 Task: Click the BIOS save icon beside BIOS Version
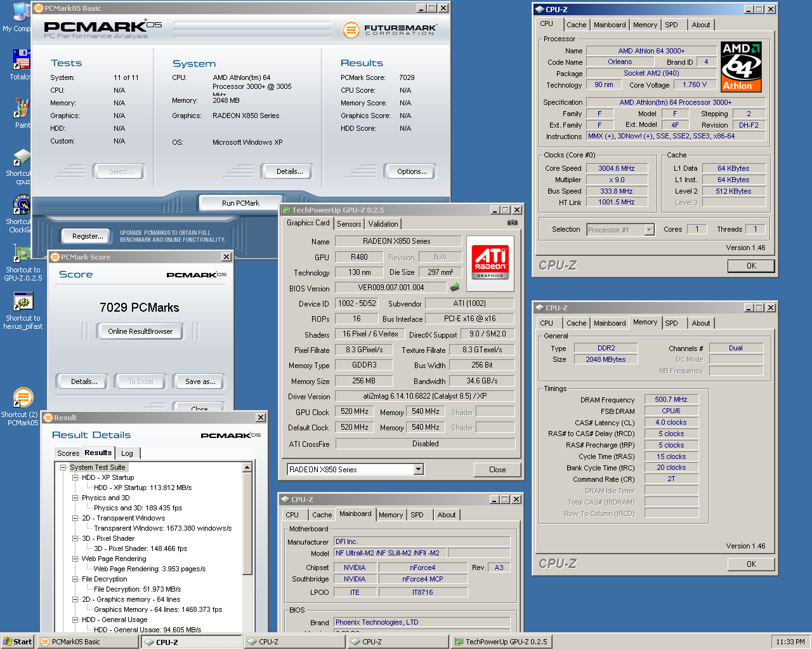click(454, 288)
